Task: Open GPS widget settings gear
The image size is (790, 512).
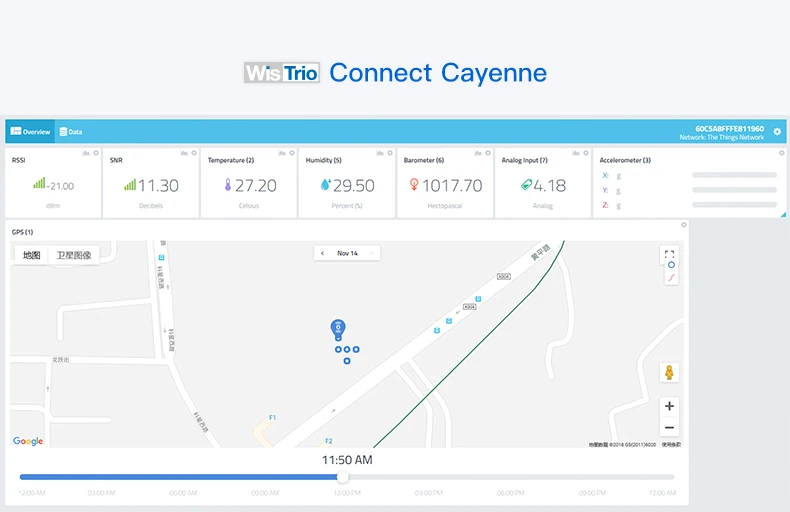Action: pyautogui.click(x=684, y=225)
